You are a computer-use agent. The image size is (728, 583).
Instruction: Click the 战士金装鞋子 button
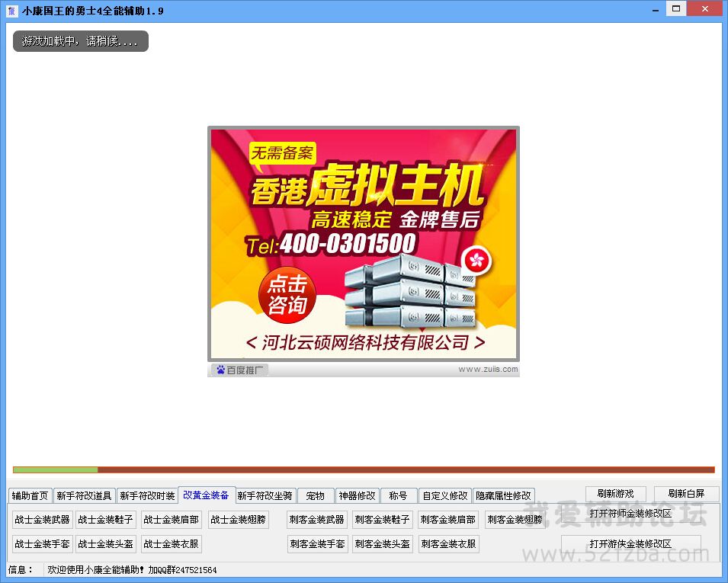(106, 520)
